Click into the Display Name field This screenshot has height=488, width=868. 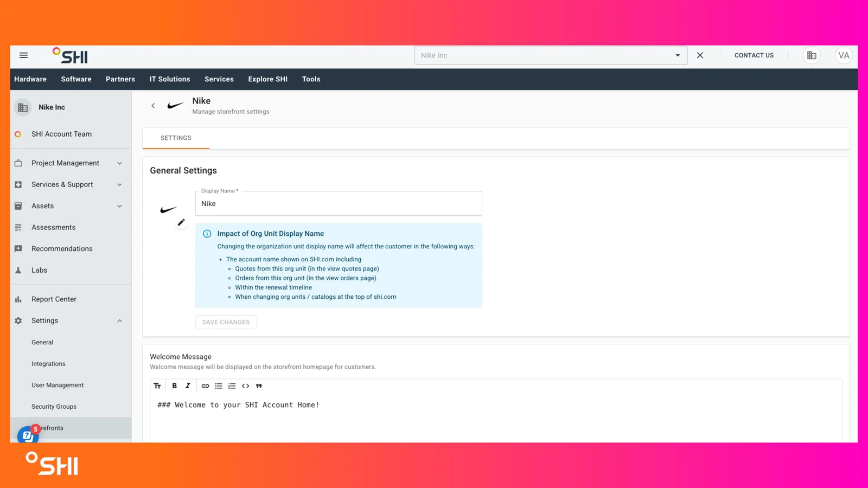tap(339, 203)
